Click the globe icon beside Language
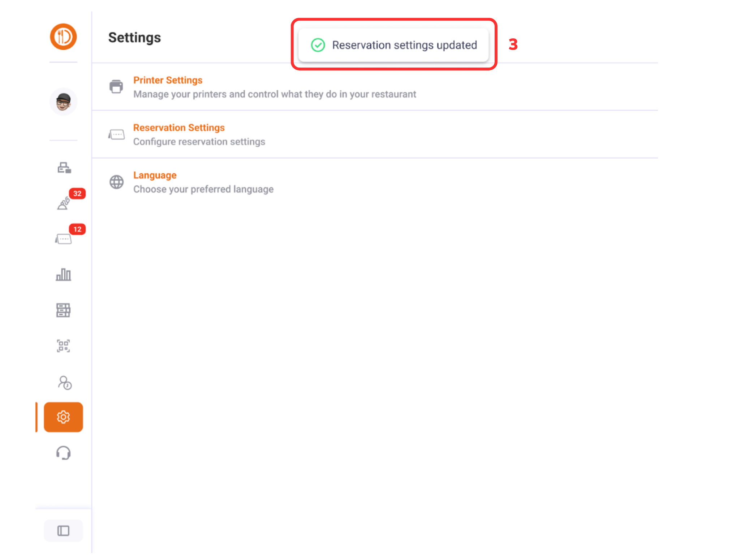 tap(116, 182)
